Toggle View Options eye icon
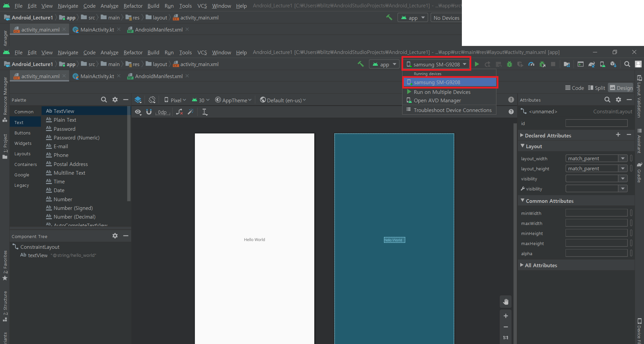The width and height of the screenshot is (644, 344). (x=138, y=112)
